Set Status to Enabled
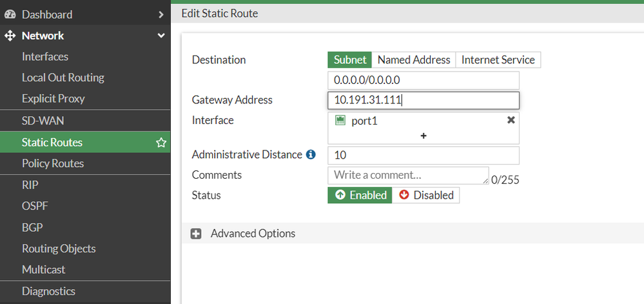This screenshot has height=304, width=644. [360, 196]
